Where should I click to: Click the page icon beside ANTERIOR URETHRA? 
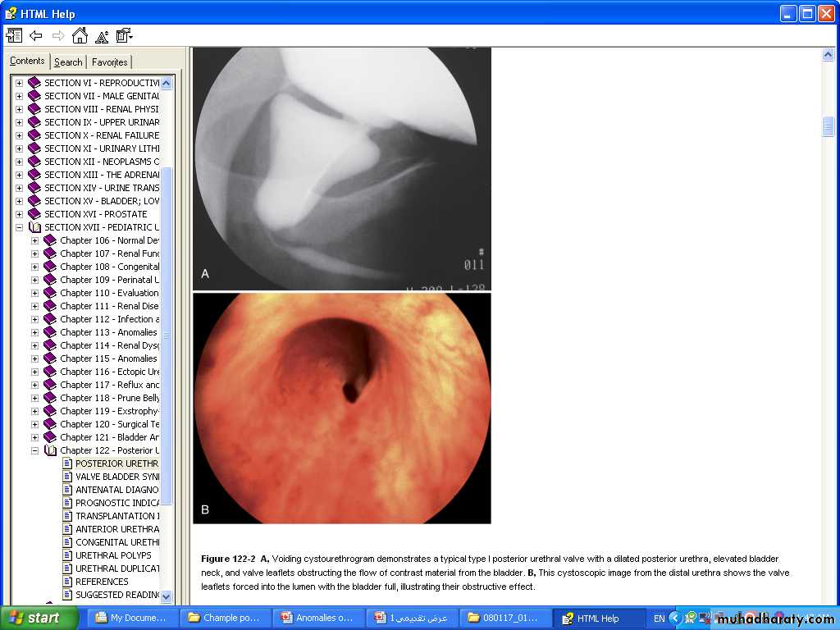67,529
